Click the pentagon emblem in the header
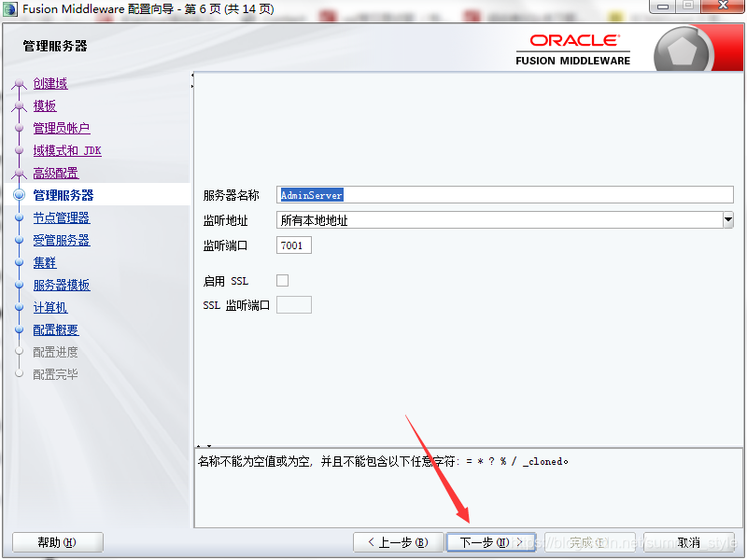The width and height of the screenshot is (747, 560). pyautogui.click(x=683, y=51)
